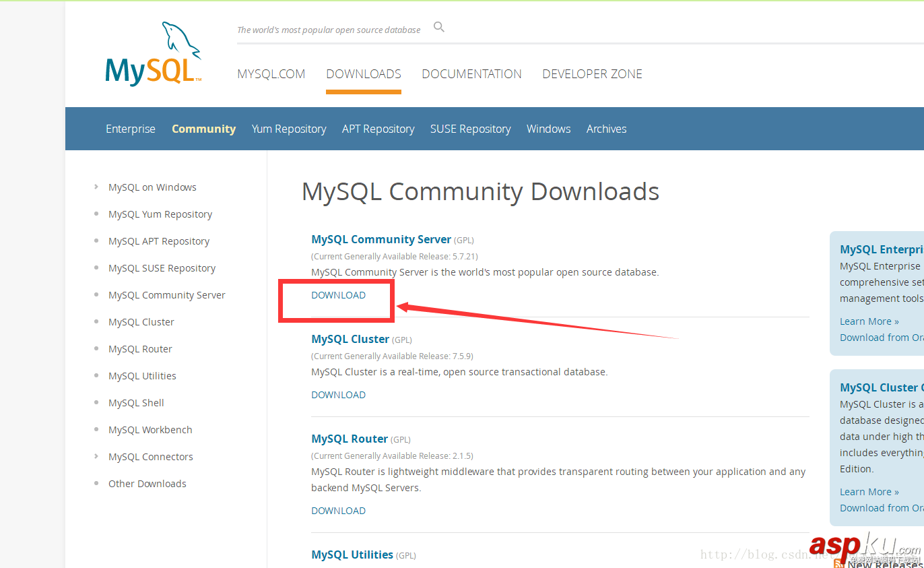Open MySQL Connectors in sidebar
This screenshot has width=924, height=568.
point(151,457)
